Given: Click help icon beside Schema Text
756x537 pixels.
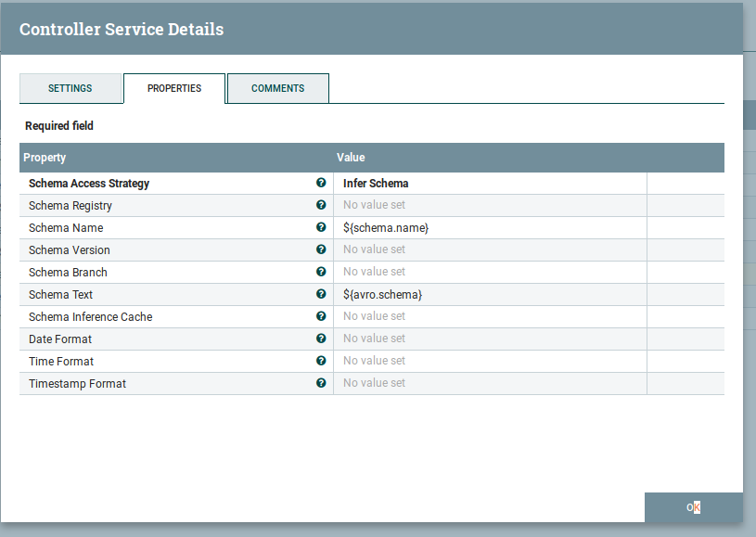Looking at the screenshot, I should click(x=321, y=294).
